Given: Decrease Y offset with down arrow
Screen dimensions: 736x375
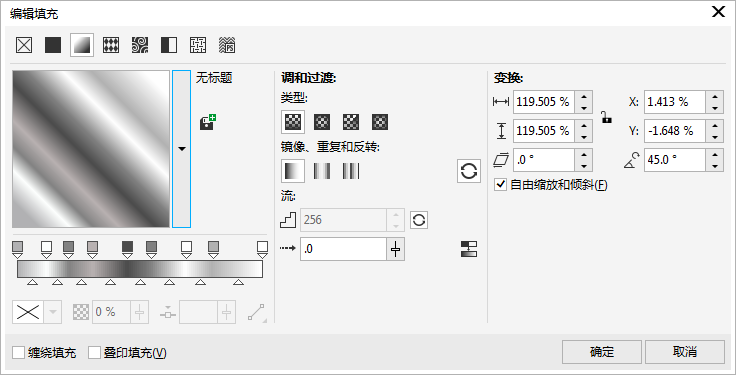Looking at the screenshot, I should tap(714, 137).
